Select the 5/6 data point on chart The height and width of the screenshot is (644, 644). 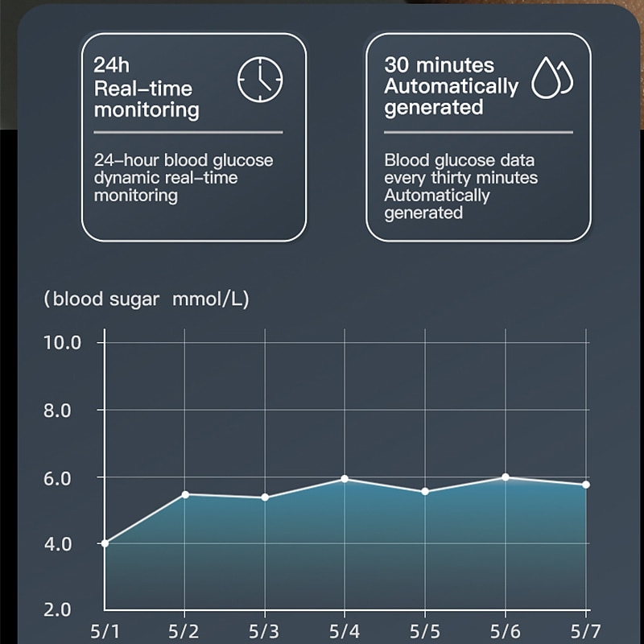(506, 477)
